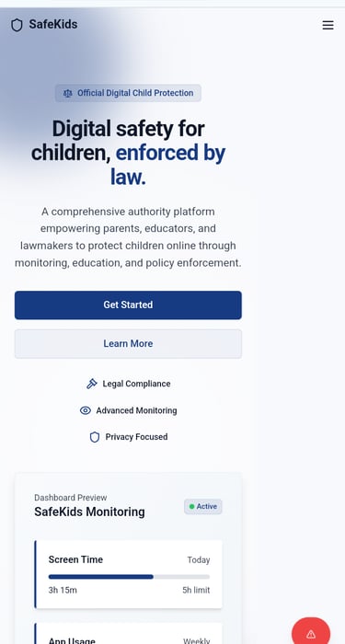Click the SafeKids brand name link
The width and height of the screenshot is (345, 644).
pos(53,25)
